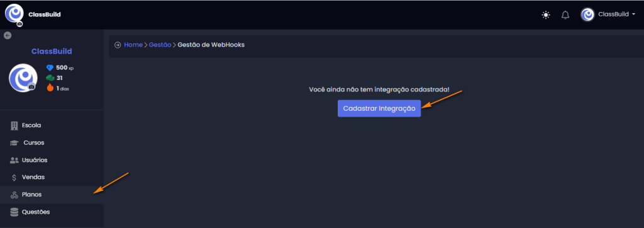This screenshot has width=644, height=228.
Task: Open the Usuários menu item
Action: (52, 160)
